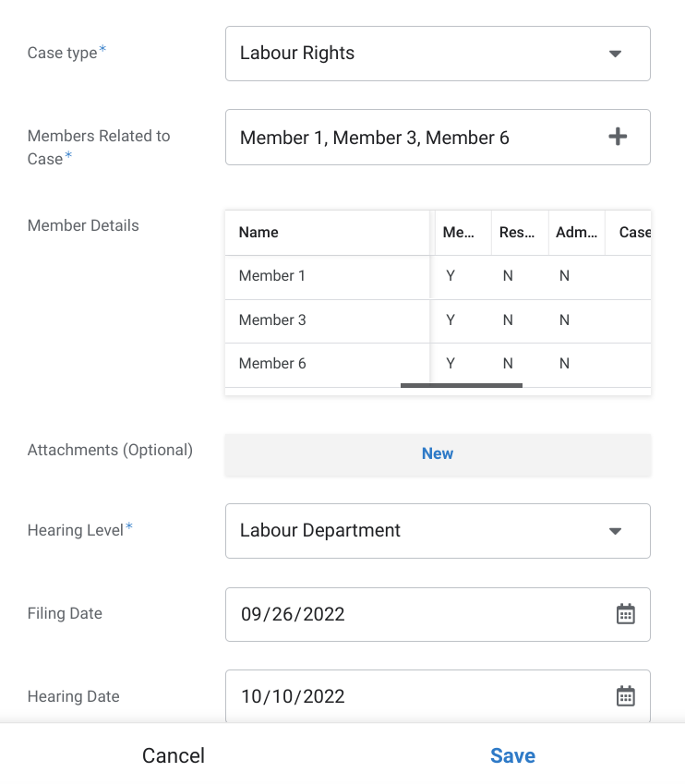Save the case form
Screen dimensions: 685x784
point(512,755)
